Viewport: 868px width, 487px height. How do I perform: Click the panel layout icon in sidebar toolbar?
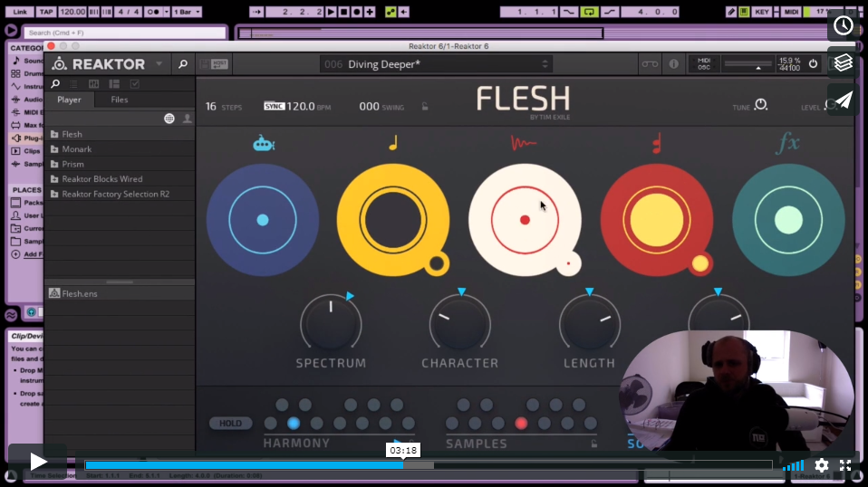point(114,84)
